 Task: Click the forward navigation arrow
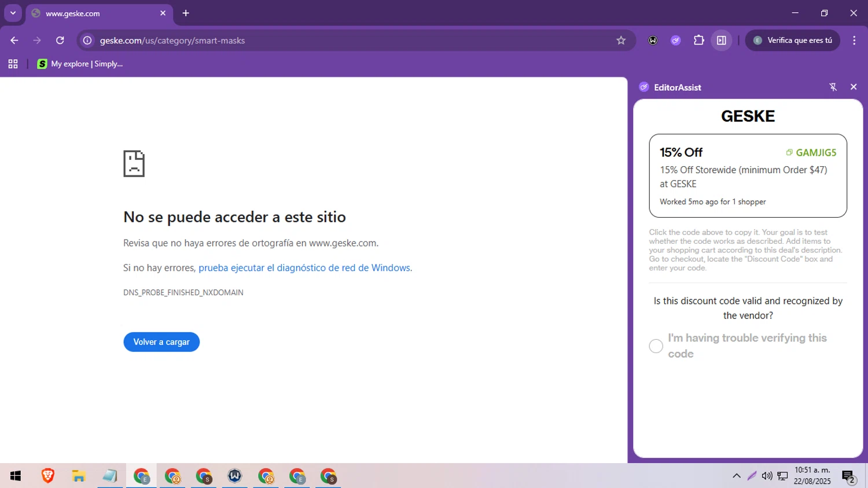point(37,41)
